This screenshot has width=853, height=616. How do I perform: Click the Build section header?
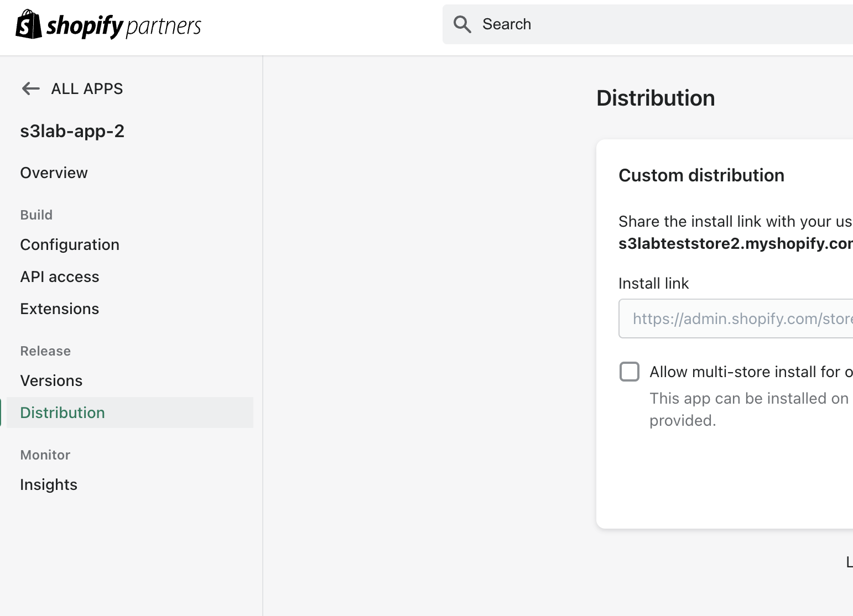(x=36, y=215)
